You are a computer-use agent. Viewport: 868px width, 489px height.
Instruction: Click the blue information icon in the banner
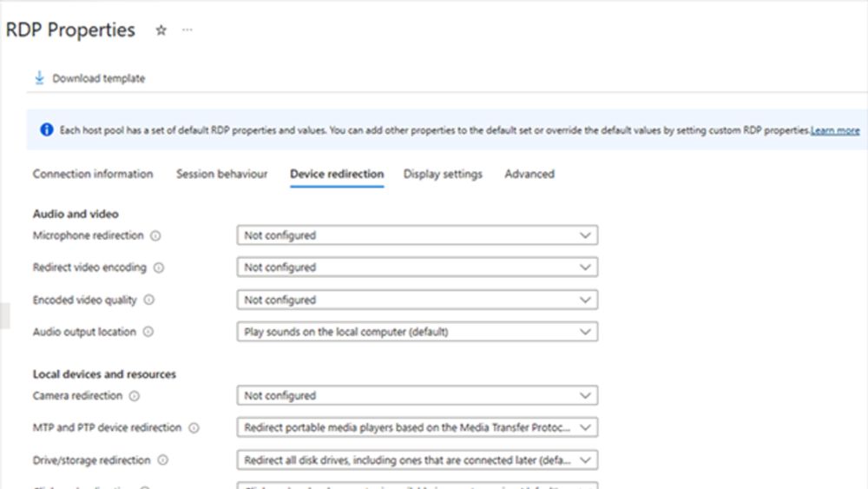pos(47,129)
